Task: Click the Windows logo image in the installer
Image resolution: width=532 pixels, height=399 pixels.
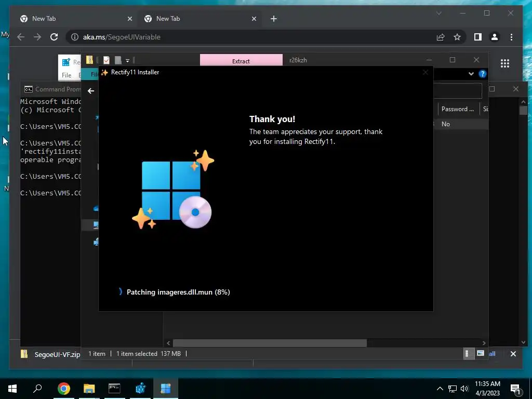Action: [x=173, y=189]
